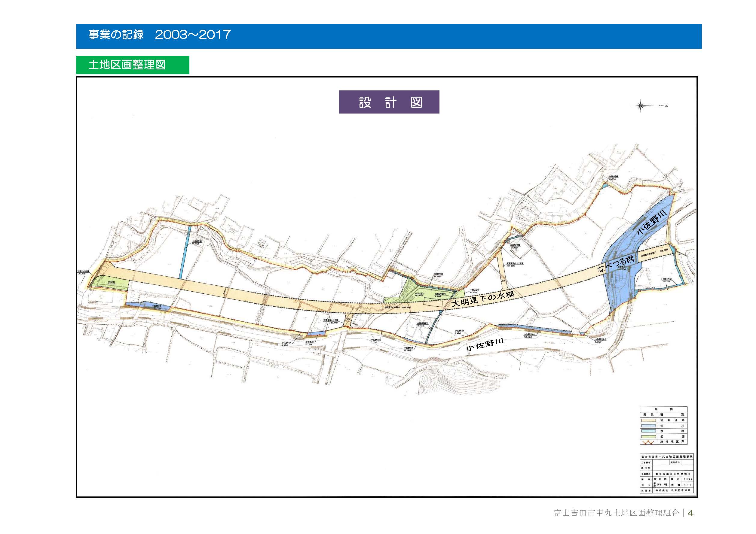Click the 彩色 column header in the legend
This screenshot has height=534, width=756.
pos(648,415)
